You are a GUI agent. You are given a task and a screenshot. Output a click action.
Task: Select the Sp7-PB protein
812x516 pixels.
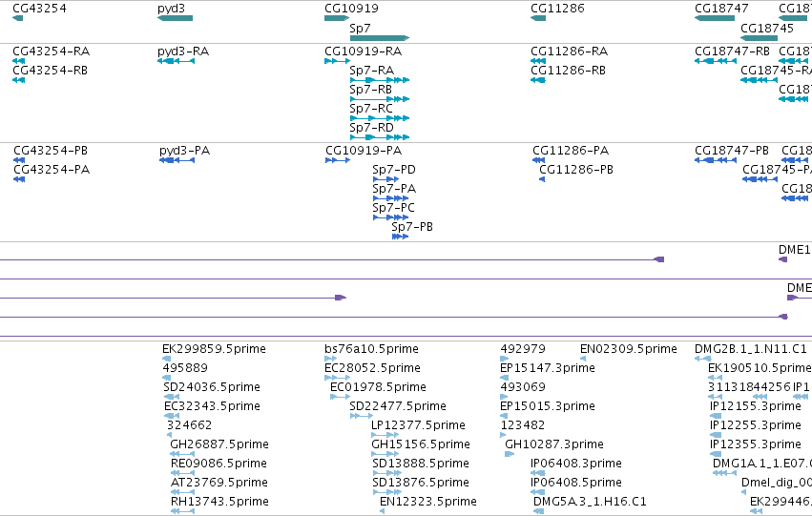pyautogui.click(x=412, y=227)
